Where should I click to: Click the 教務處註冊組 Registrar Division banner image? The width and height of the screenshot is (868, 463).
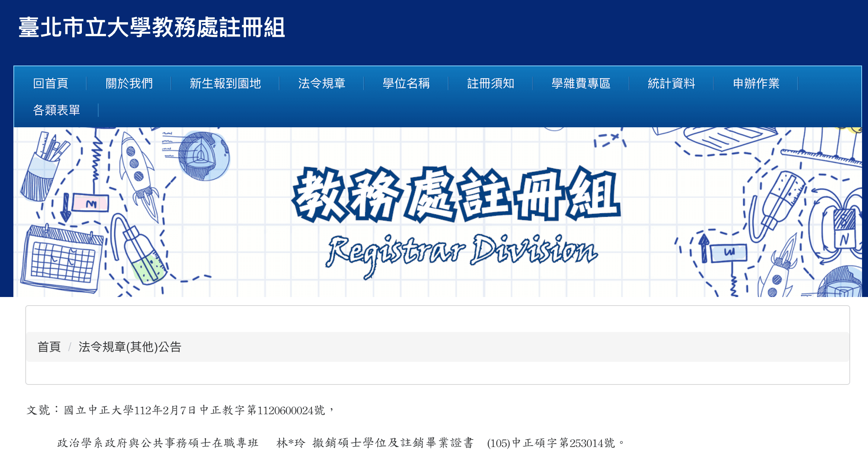tap(438, 212)
